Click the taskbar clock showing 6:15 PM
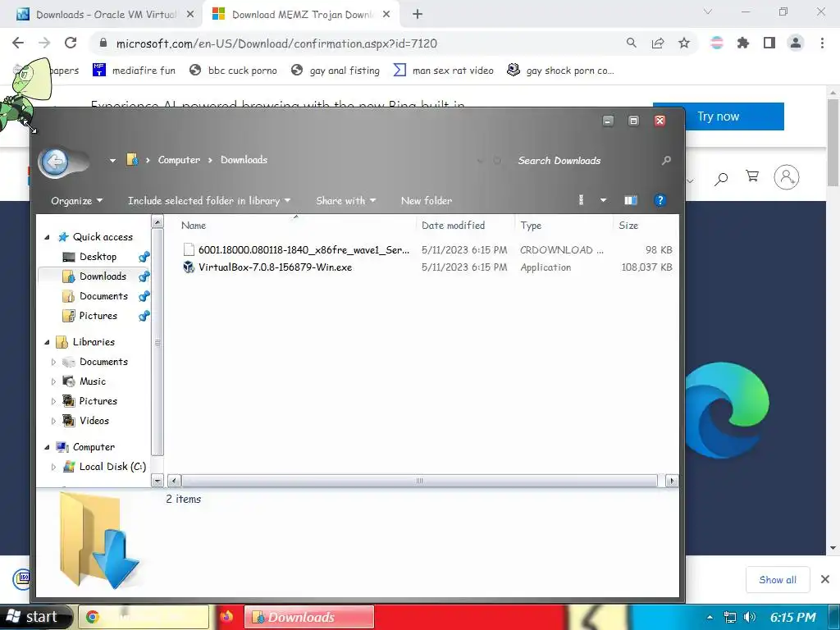840x630 pixels. [793, 617]
